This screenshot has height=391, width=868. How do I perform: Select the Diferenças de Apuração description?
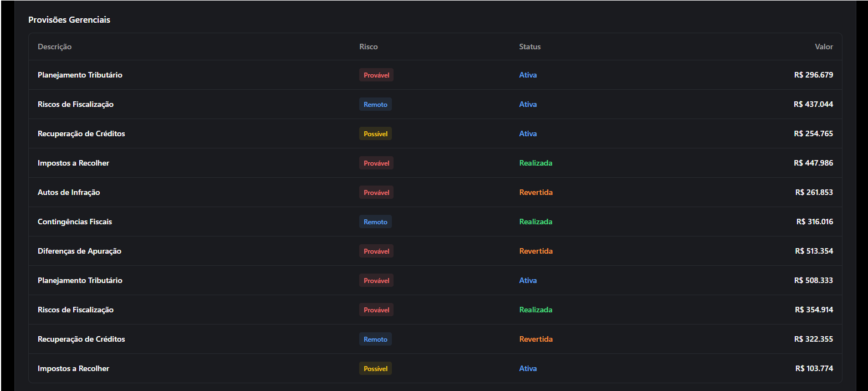click(79, 251)
